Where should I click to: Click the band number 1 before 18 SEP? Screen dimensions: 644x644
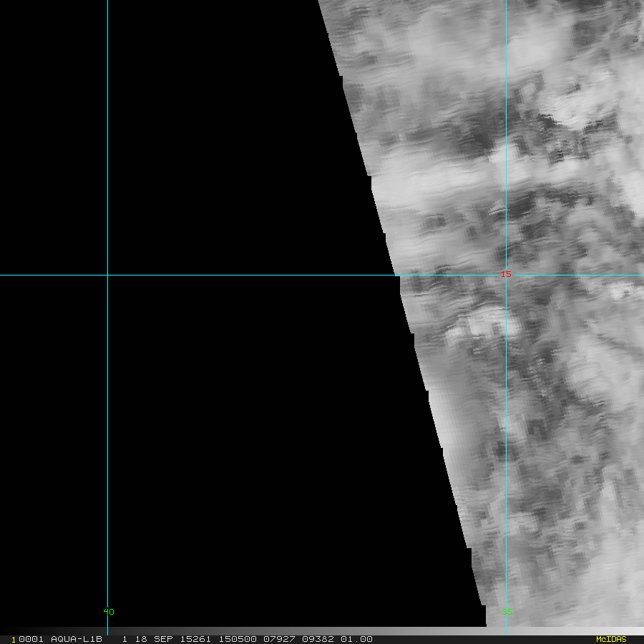pyautogui.click(x=125, y=639)
